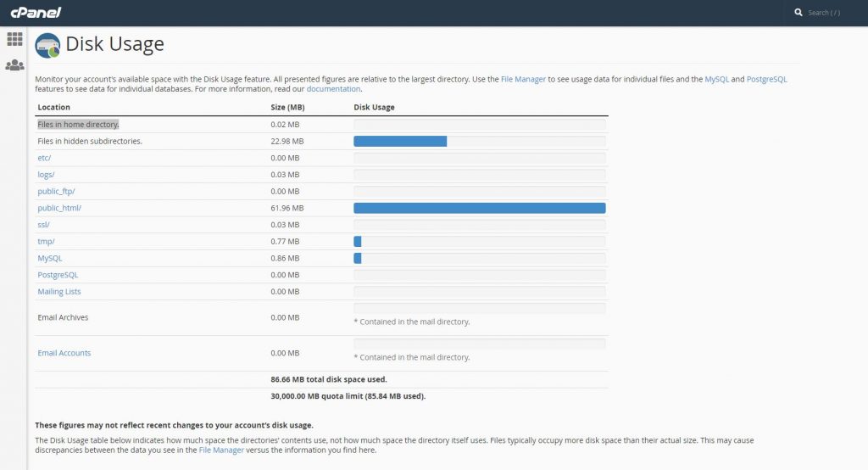Open the documentation link
Image resolution: width=868 pixels, height=470 pixels.
point(333,89)
